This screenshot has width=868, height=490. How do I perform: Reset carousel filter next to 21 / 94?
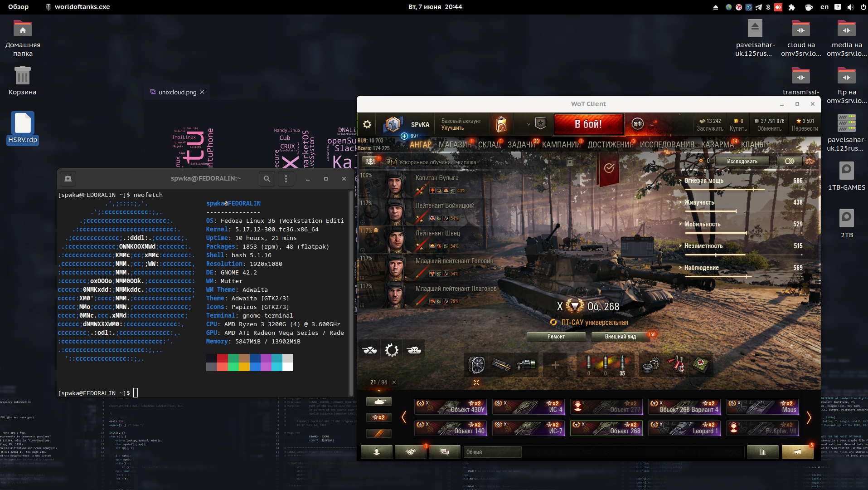click(x=394, y=382)
